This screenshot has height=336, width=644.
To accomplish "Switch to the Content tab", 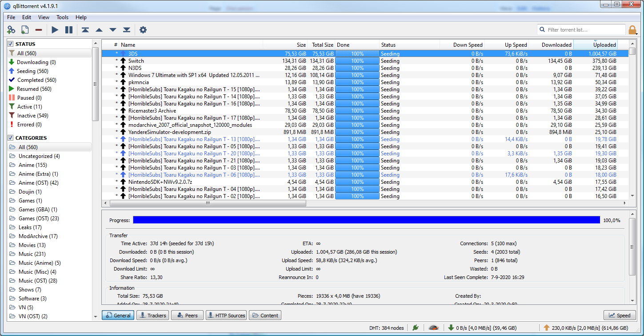I will tap(265, 316).
